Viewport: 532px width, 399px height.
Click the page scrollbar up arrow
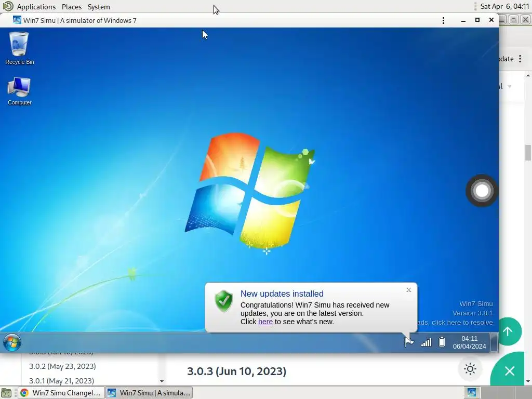coord(528,75)
